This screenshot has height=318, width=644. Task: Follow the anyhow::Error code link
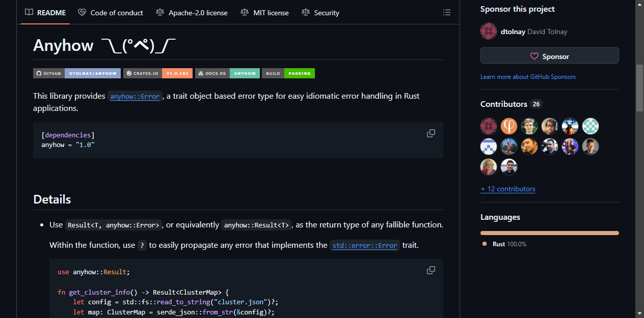[135, 96]
